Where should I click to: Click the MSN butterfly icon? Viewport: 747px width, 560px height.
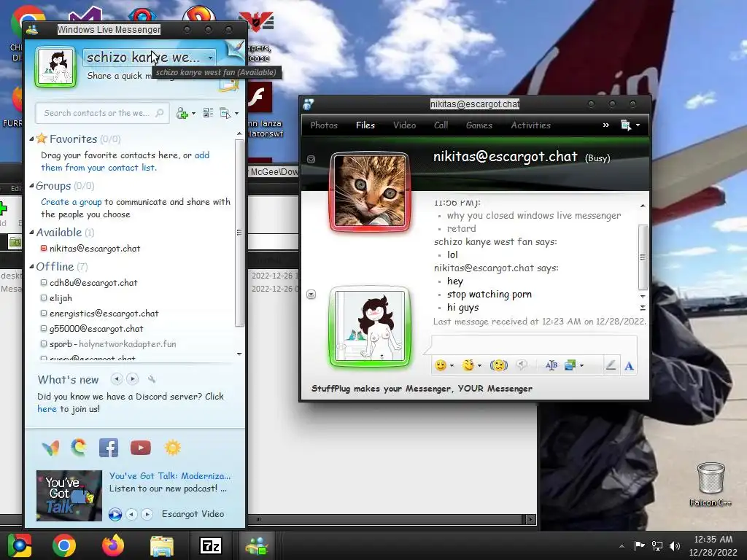tap(50, 448)
